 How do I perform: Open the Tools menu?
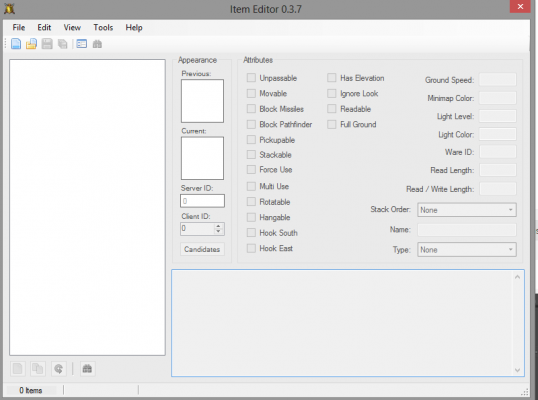[x=103, y=27]
